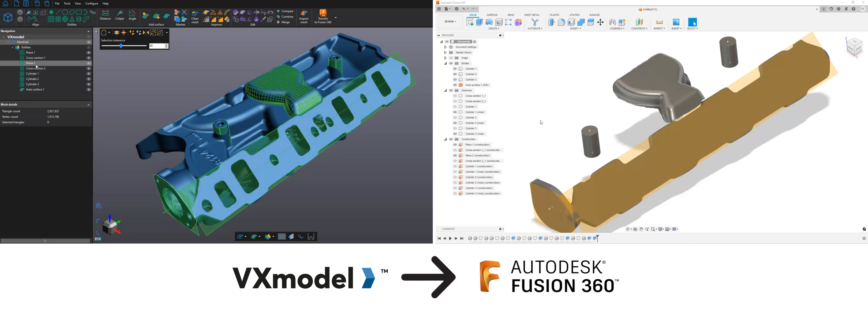
Task: Click the Automate icon in Fusion 360
Action: point(535,22)
